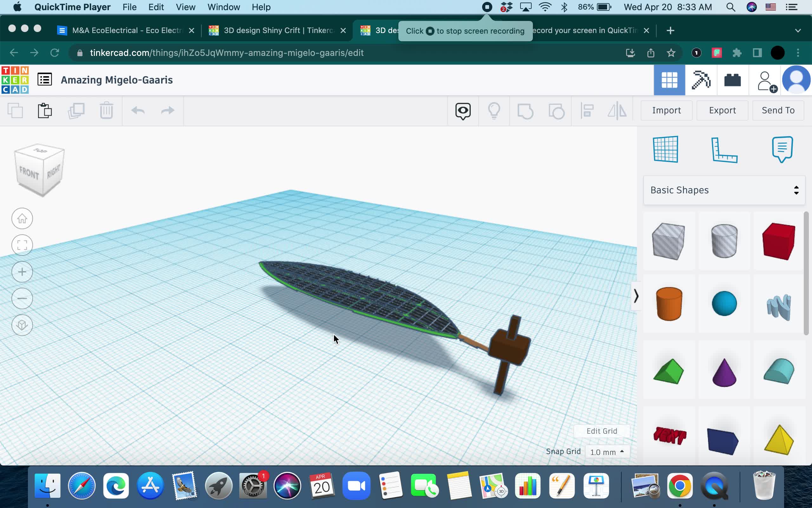Viewport: 812px width, 508px height.
Task: Switch to 3D design Shiny Crift tab
Action: pyautogui.click(x=277, y=30)
